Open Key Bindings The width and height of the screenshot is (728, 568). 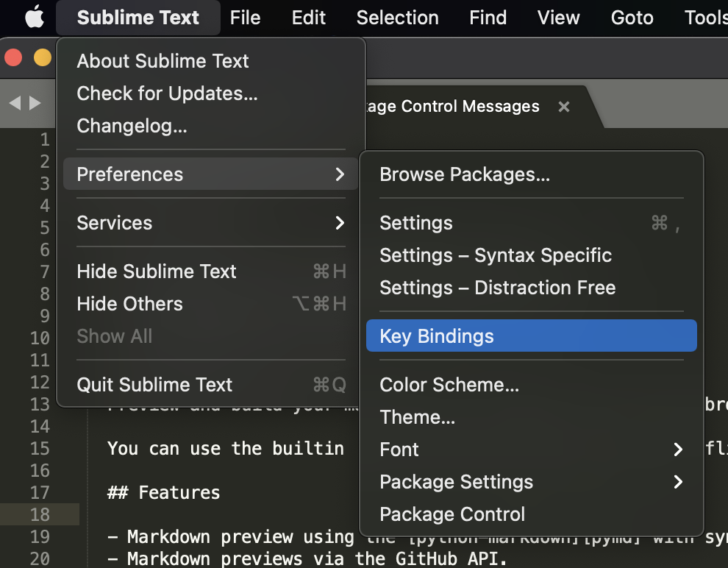point(436,336)
